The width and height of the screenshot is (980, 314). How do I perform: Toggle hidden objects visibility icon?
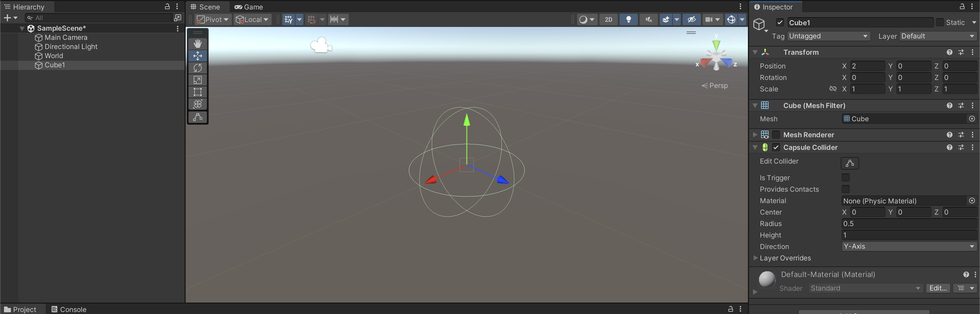pyautogui.click(x=691, y=19)
